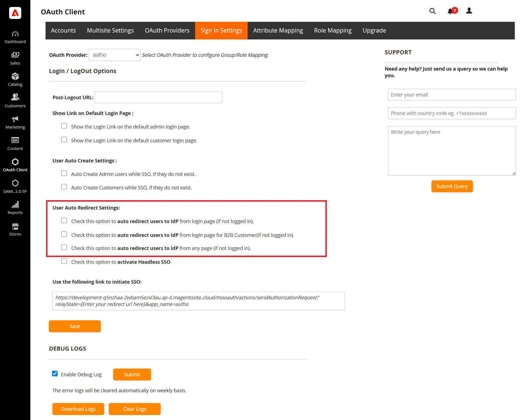Check auto redirect from any page option
This screenshot has width=530, height=420.
pos(64,247)
